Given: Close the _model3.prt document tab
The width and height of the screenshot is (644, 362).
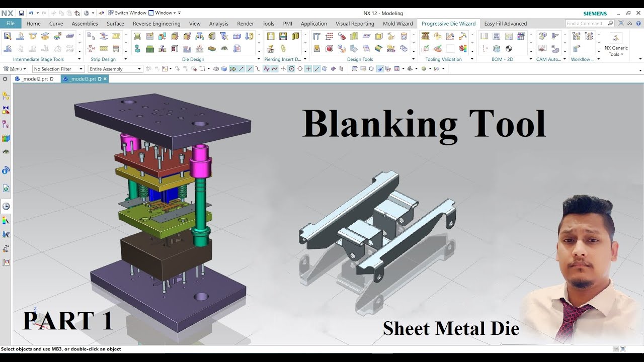Looking at the screenshot, I should tap(105, 79).
